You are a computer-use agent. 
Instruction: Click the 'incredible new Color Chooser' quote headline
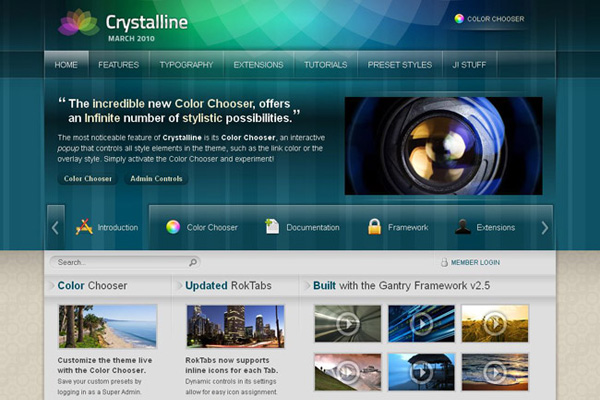[179, 111]
